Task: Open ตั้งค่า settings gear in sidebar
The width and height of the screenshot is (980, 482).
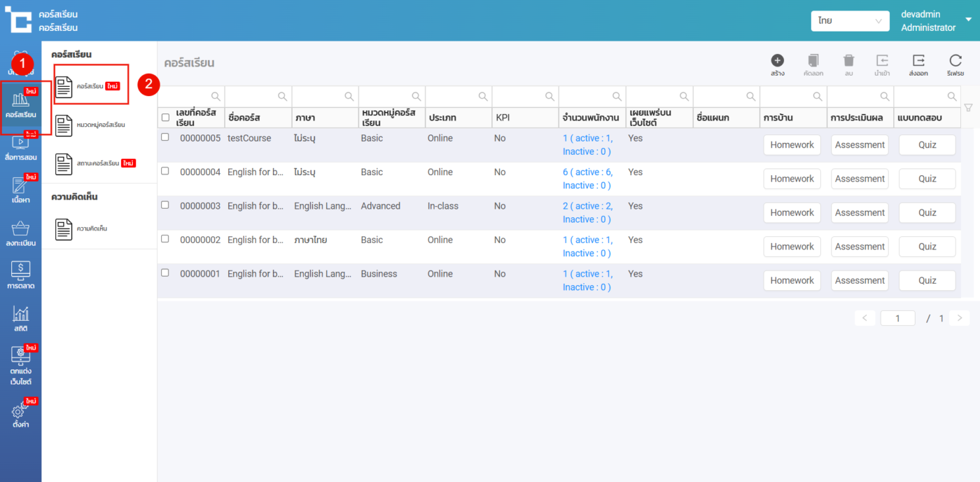Action: tap(21, 415)
